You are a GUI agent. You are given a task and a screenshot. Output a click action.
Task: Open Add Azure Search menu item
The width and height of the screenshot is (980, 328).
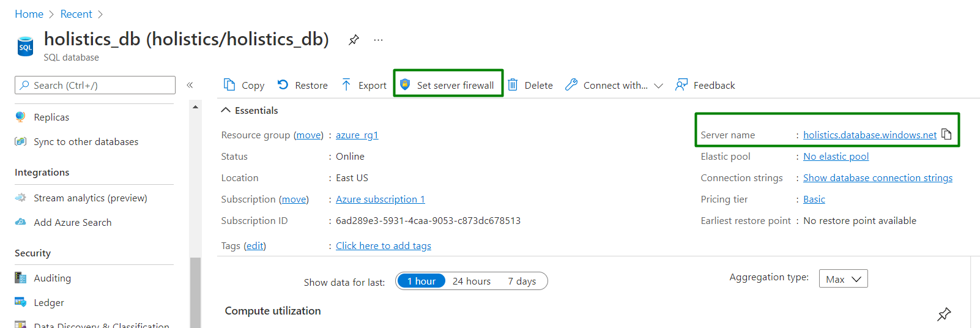click(73, 222)
